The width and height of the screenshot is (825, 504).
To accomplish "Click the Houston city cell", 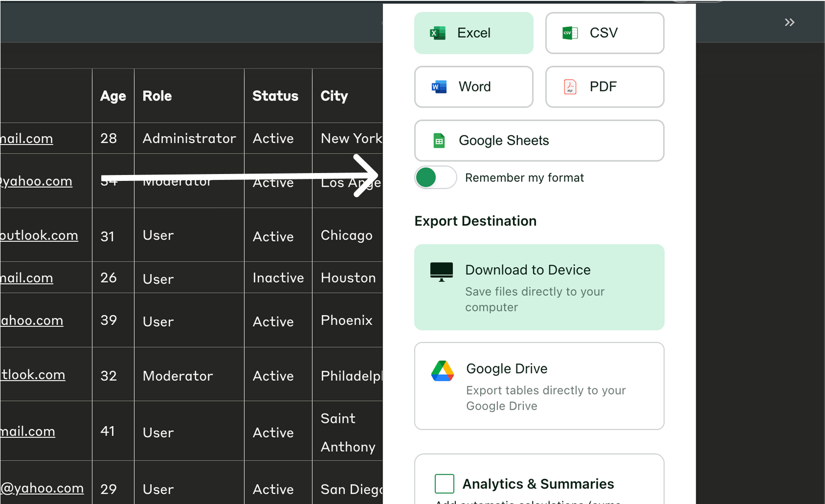I will pos(347,278).
